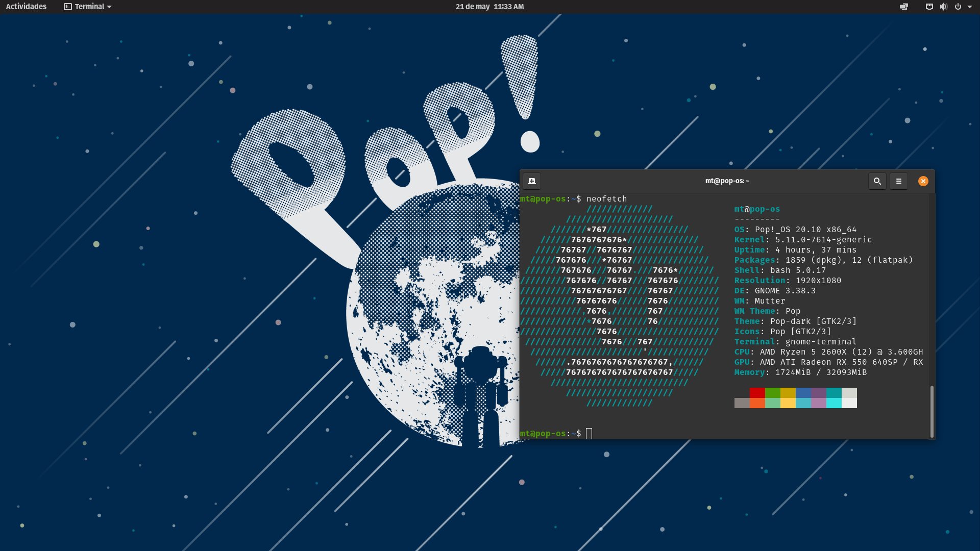
Task: Click the Terminal app menu label
Action: (89, 7)
